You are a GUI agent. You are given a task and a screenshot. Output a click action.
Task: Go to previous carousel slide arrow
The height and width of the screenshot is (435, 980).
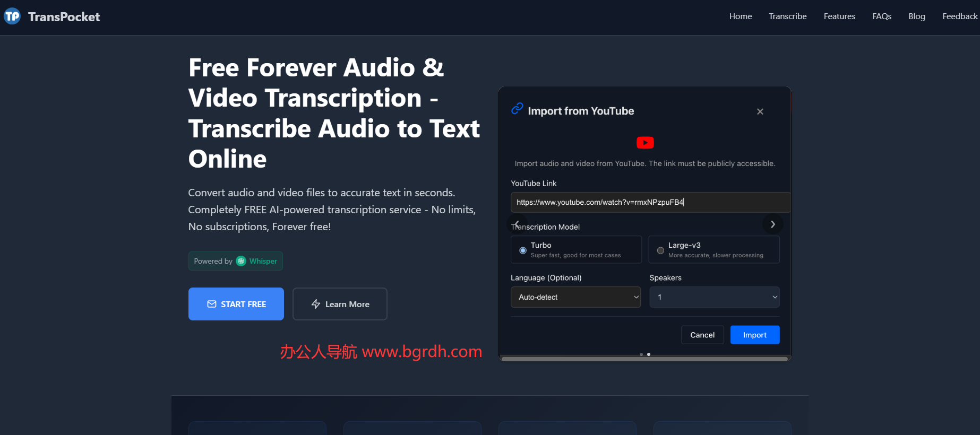pos(517,224)
